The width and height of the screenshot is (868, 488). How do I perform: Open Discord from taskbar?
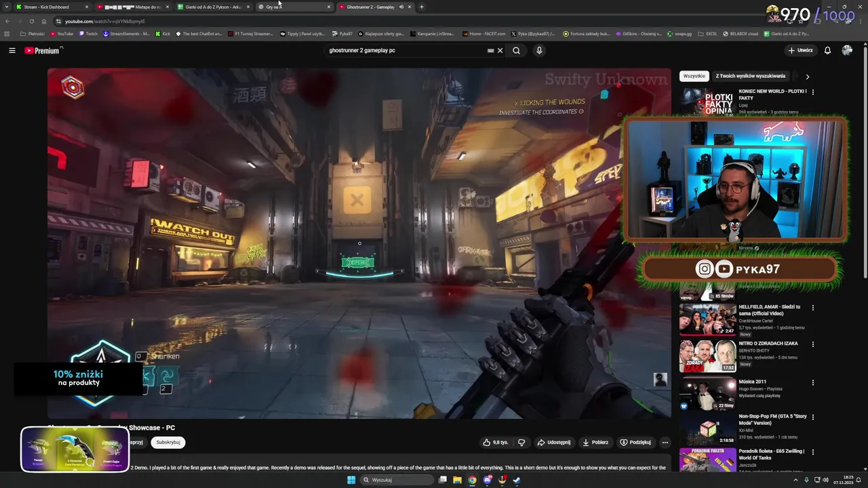(487, 480)
